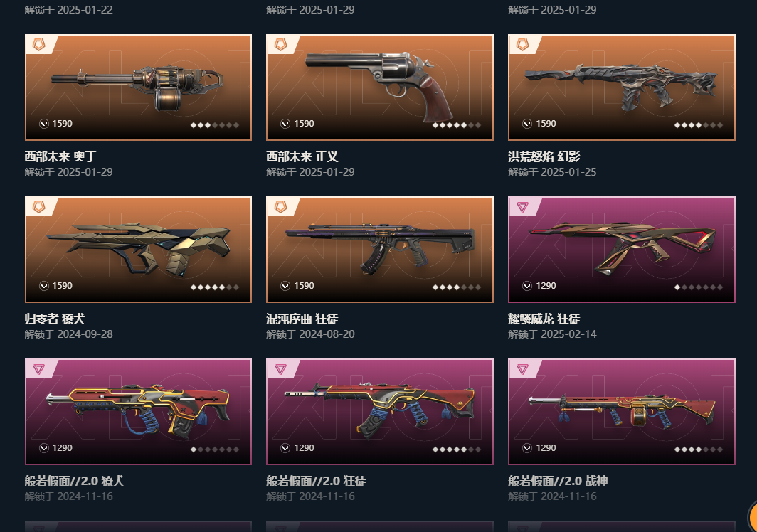
Task: Click the pink tier badge on 般若假面//2.0 战神
Action: [x=522, y=369]
